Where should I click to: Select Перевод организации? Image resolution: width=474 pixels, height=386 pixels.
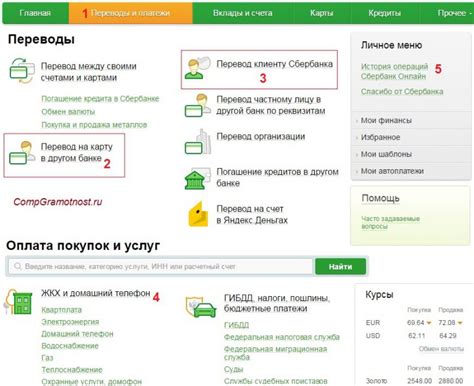[x=261, y=136]
